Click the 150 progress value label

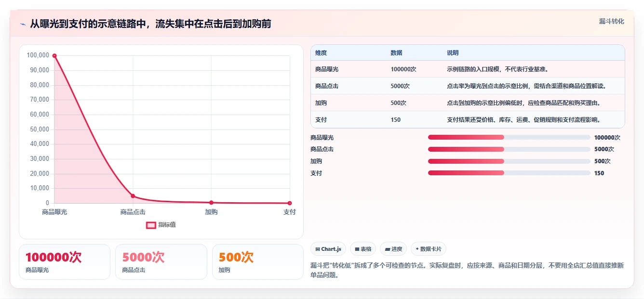click(x=599, y=173)
